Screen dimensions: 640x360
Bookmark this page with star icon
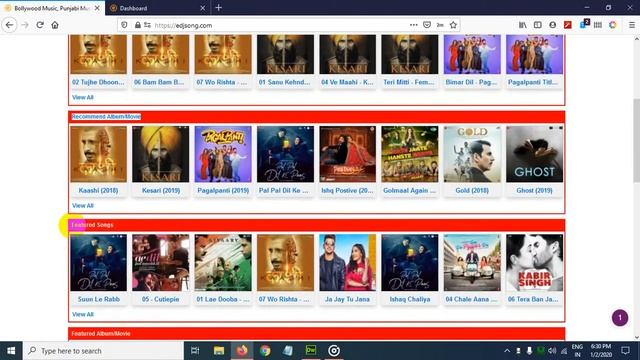(453, 25)
